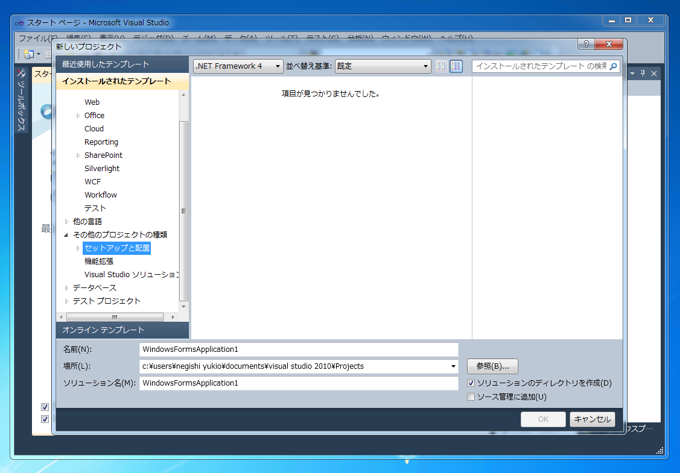Open the sort order '既定' dropdown
The height and width of the screenshot is (473, 680).
[x=383, y=66]
